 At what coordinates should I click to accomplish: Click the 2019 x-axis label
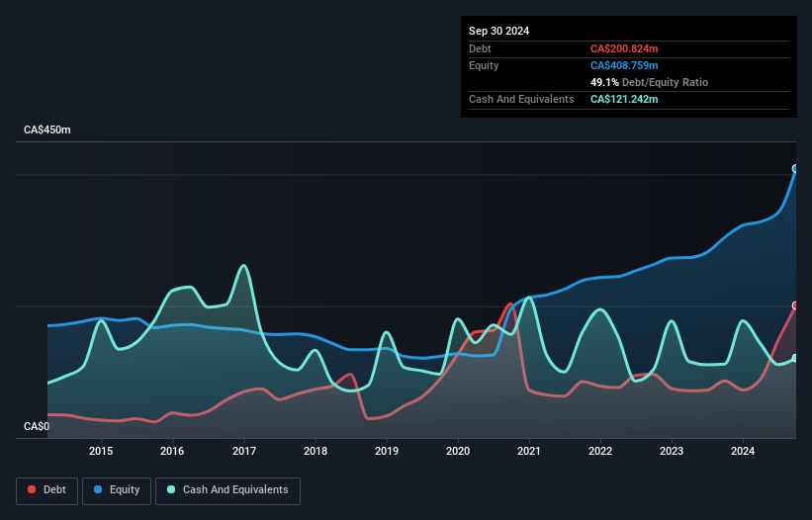(x=387, y=451)
